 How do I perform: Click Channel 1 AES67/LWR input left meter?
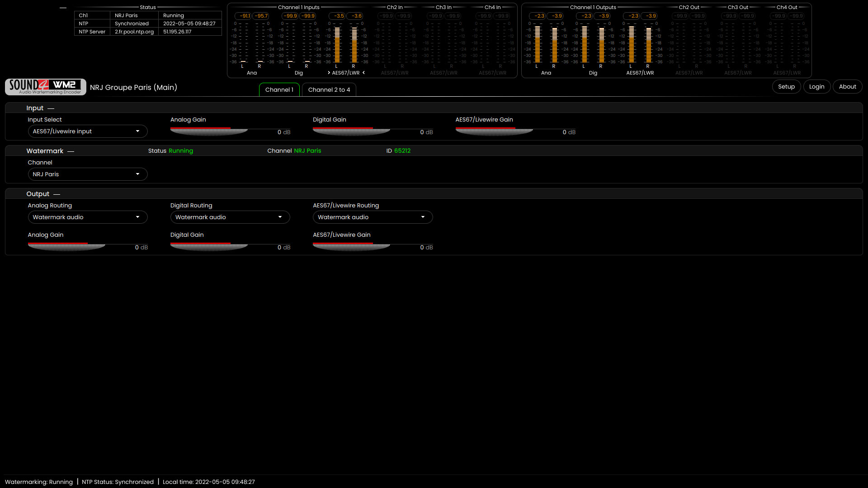(337, 44)
